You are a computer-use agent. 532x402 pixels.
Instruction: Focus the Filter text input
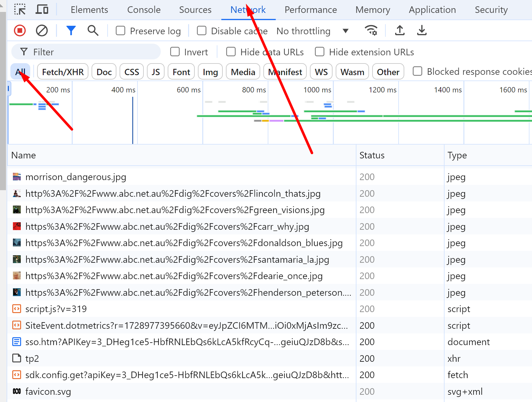[x=86, y=52]
